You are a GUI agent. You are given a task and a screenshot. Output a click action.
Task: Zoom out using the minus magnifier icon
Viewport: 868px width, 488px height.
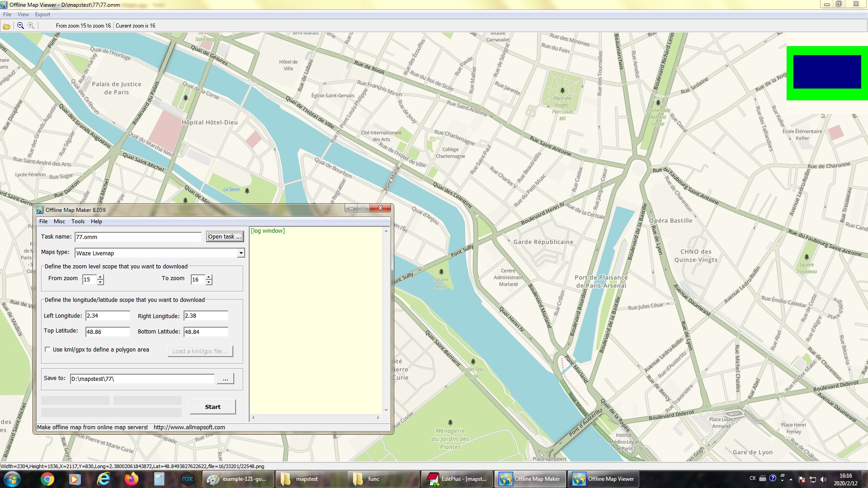click(20, 26)
